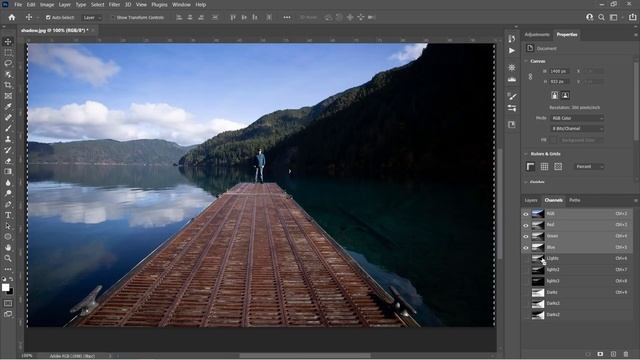640x360 pixels.
Task: Open the Actions panel play icon
Action: tap(512, 51)
